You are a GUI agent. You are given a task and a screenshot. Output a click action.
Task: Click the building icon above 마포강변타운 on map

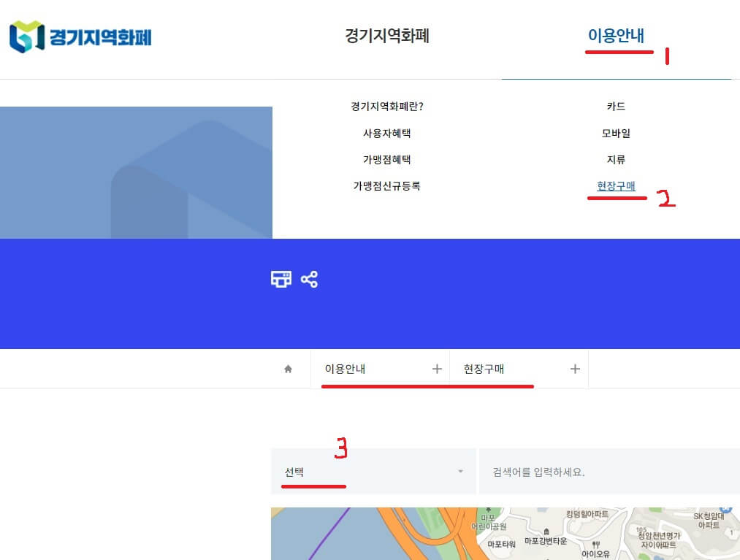(547, 531)
